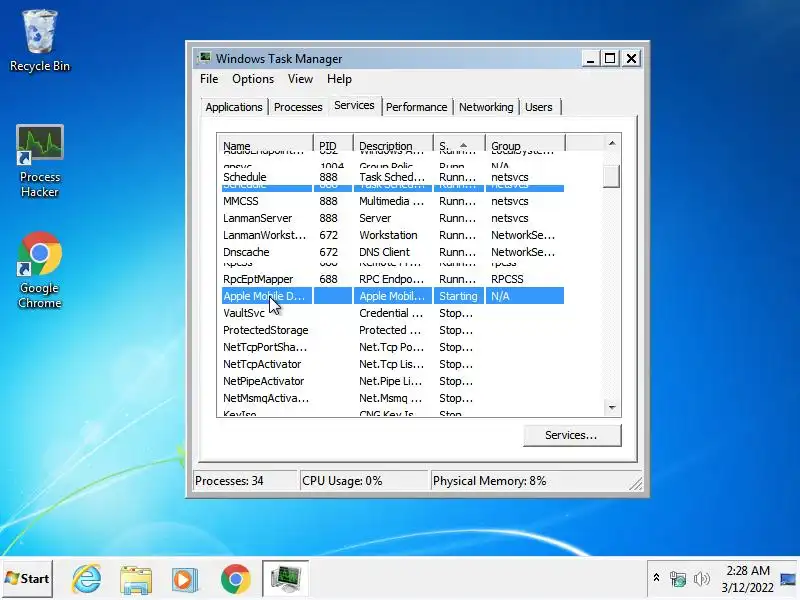The width and height of the screenshot is (800, 600).
Task: Launch Windows Media Player from taskbar
Action: [185, 579]
